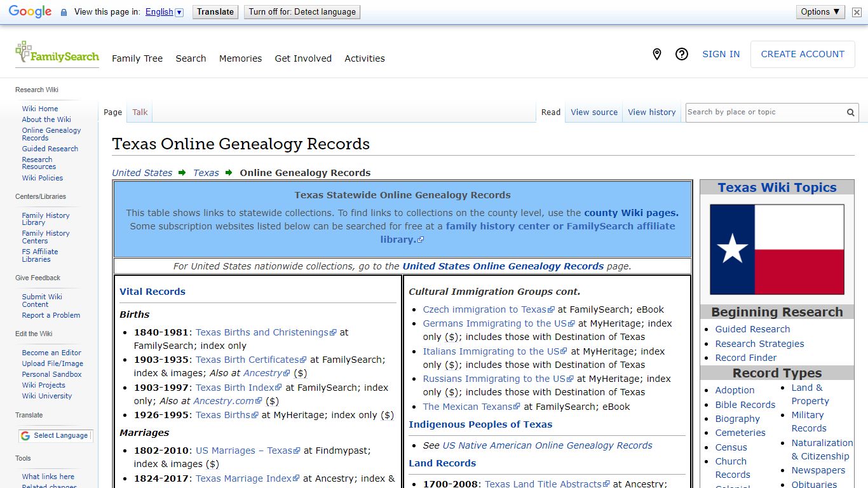Click Texas breadcrumb link
Image resolution: width=868 pixels, height=488 pixels.
pyautogui.click(x=206, y=173)
